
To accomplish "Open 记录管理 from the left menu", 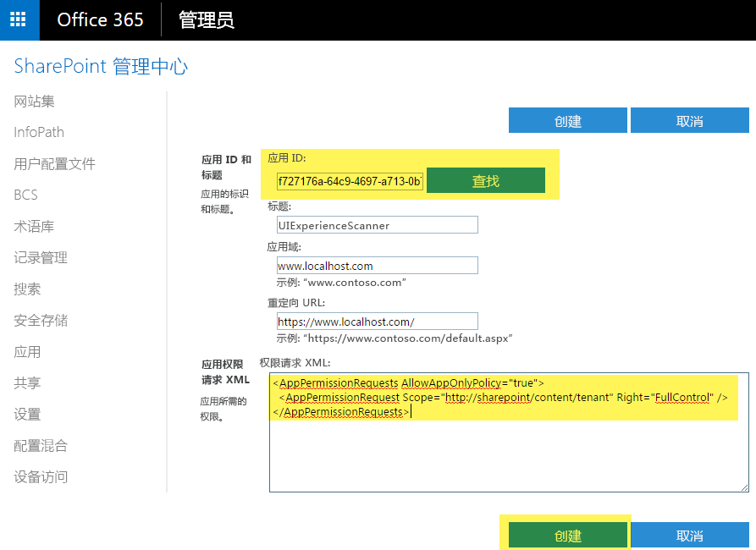I will tap(41, 258).
